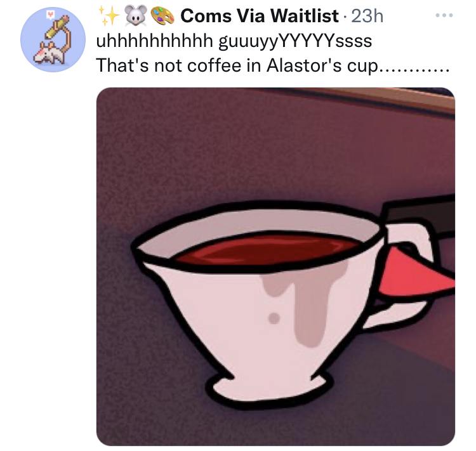Click the red liquid inside the teacup
This screenshot has height=451, width=476.
pyautogui.click(x=266, y=249)
